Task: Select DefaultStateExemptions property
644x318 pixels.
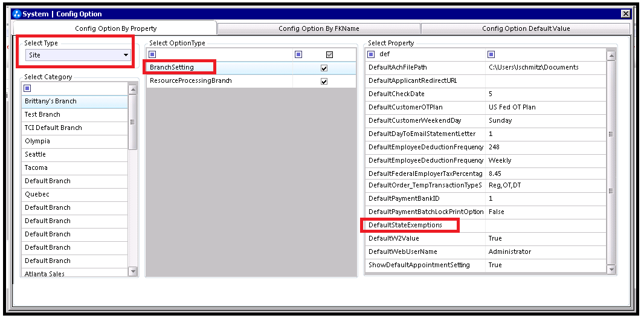Action: (425, 225)
